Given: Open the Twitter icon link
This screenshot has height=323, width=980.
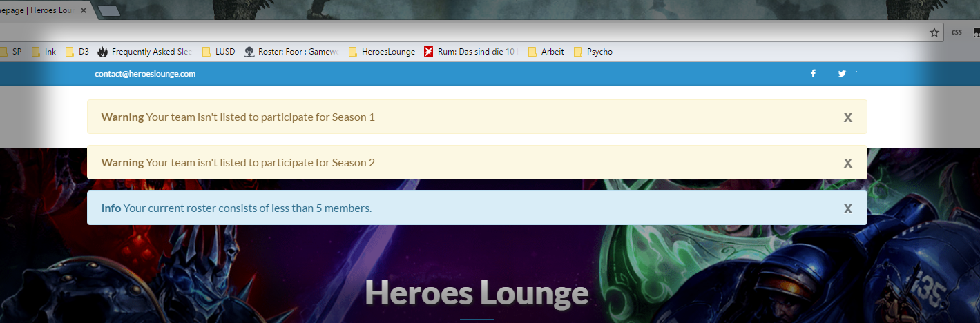Looking at the screenshot, I should pyautogui.click(x=842, y=74).
